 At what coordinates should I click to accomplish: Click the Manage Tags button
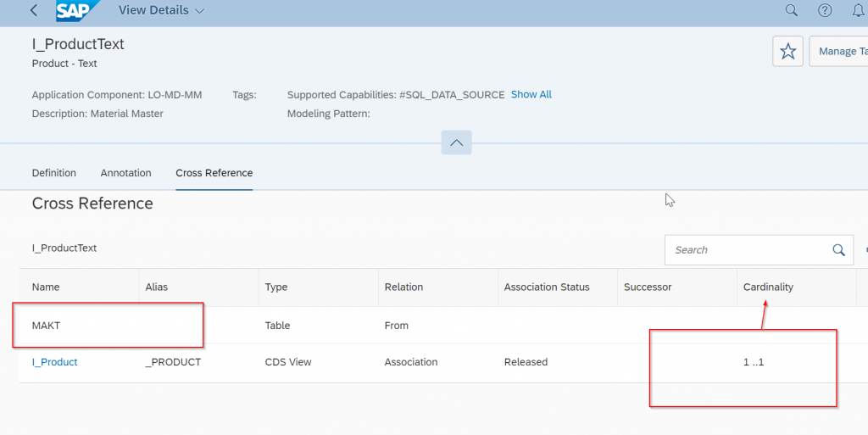click(x=838, y=51)
